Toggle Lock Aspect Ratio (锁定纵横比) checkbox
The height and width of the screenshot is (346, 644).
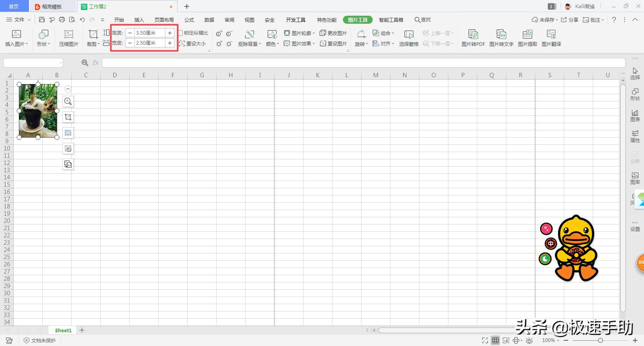tap(181, 33)
